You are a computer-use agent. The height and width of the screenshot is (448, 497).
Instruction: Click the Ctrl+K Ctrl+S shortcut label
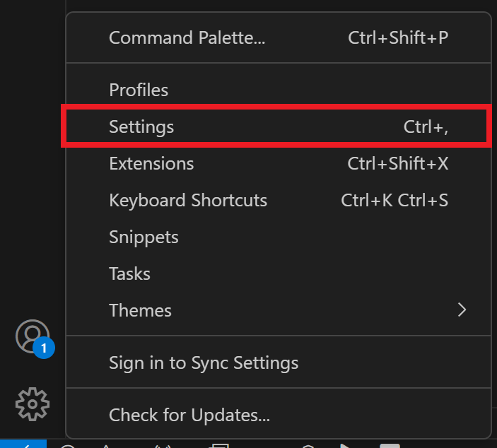(394, 200)
